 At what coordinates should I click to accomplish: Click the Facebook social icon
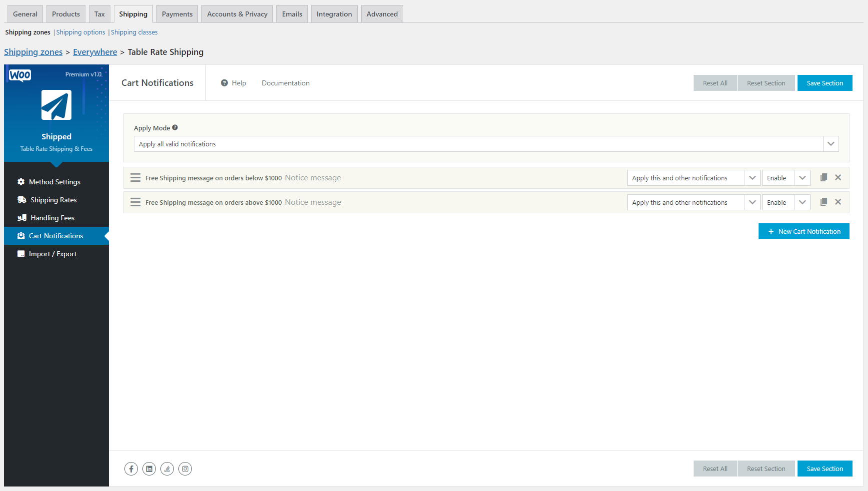coord(131,469)
